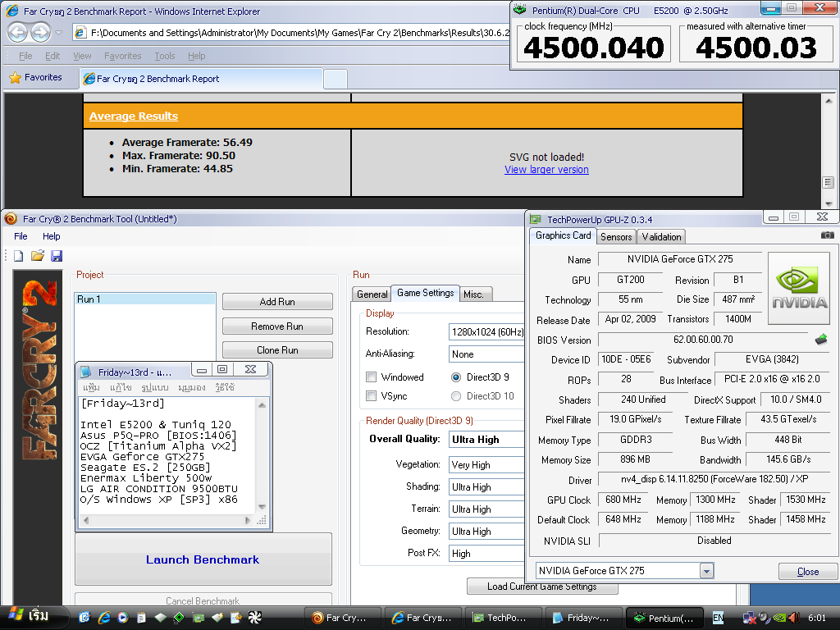Open File menu in Far Cry Benchmark Tool
This screenshot has width=840, height=630.
[21, 236]
